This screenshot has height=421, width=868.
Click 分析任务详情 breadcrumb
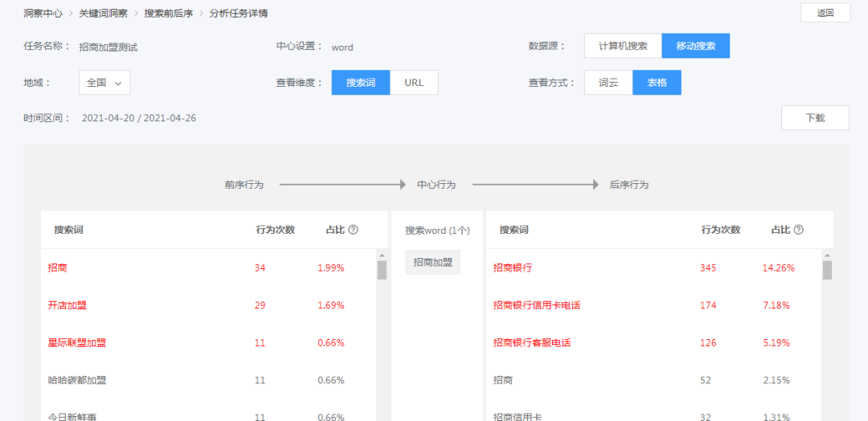(239, 14)
